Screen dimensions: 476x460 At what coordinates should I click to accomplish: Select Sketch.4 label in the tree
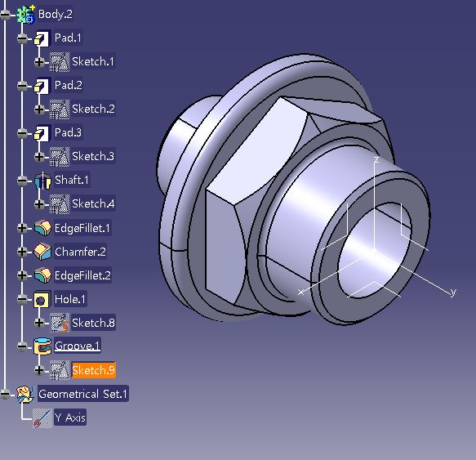pos(93,203)
